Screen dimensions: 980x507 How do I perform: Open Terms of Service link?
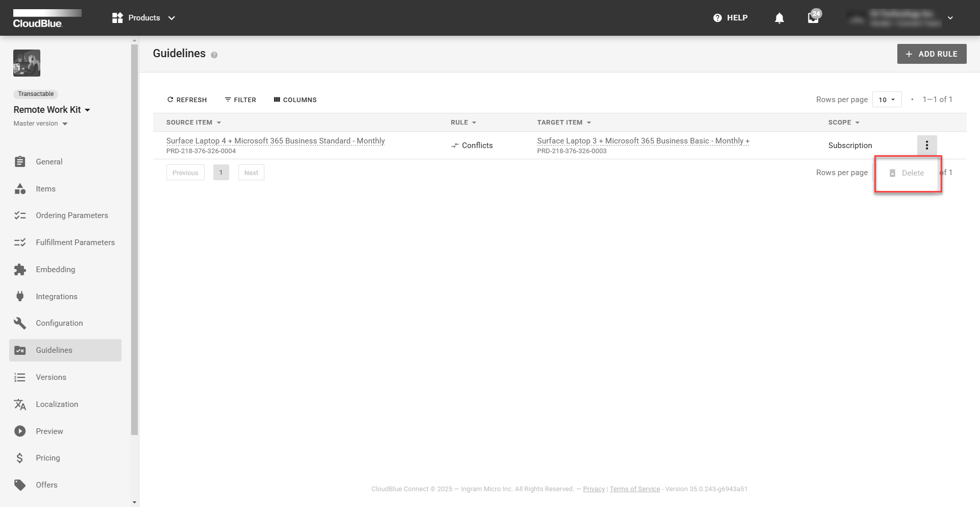click(634, 489)
